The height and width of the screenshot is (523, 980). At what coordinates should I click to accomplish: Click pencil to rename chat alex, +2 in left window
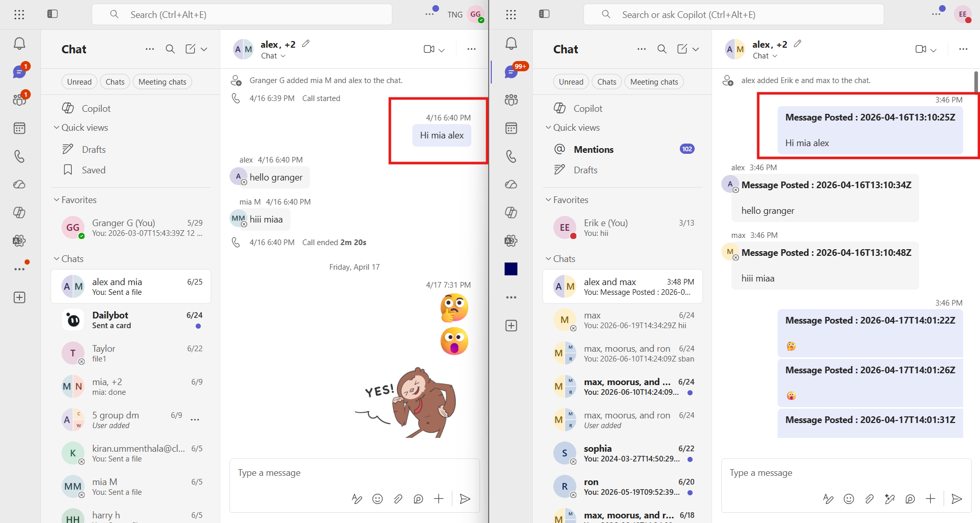coord(306,44)
